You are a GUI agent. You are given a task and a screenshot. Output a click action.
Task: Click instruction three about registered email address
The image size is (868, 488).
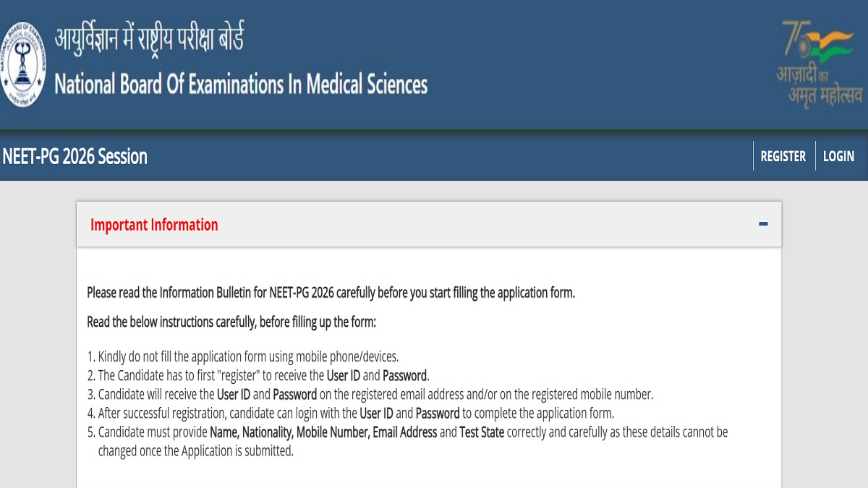370,394
